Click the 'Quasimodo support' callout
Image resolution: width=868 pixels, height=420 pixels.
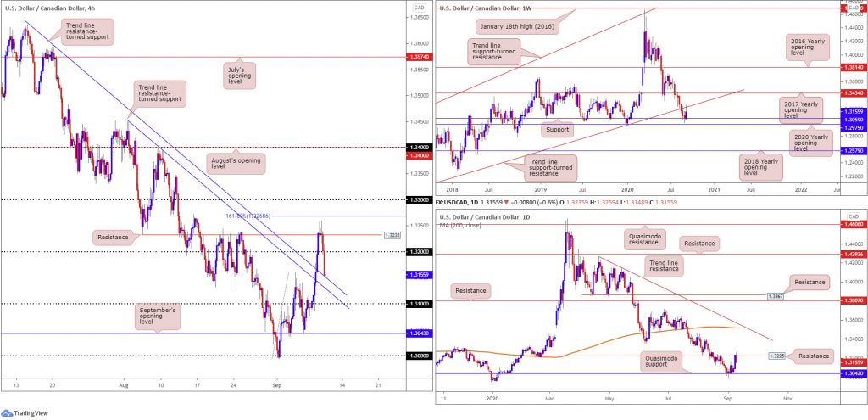pyautogui.click(x=662, y=360)
